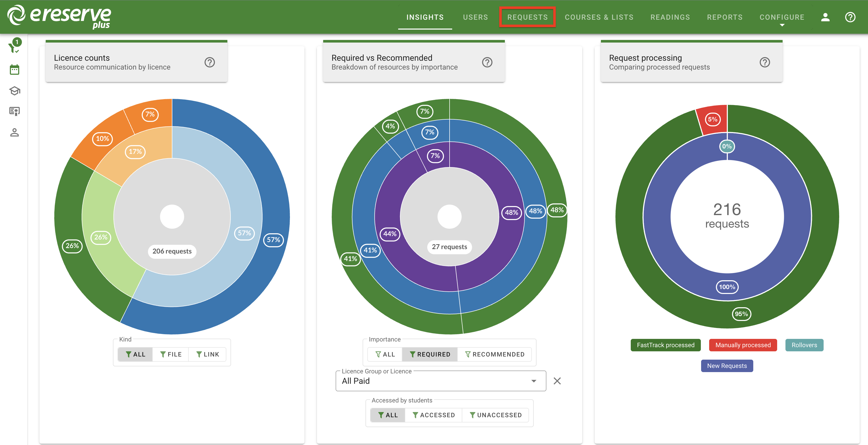This screenshot has width=868, height=445.
Task: Select the FILE kind filter
Action: (171, 354)
